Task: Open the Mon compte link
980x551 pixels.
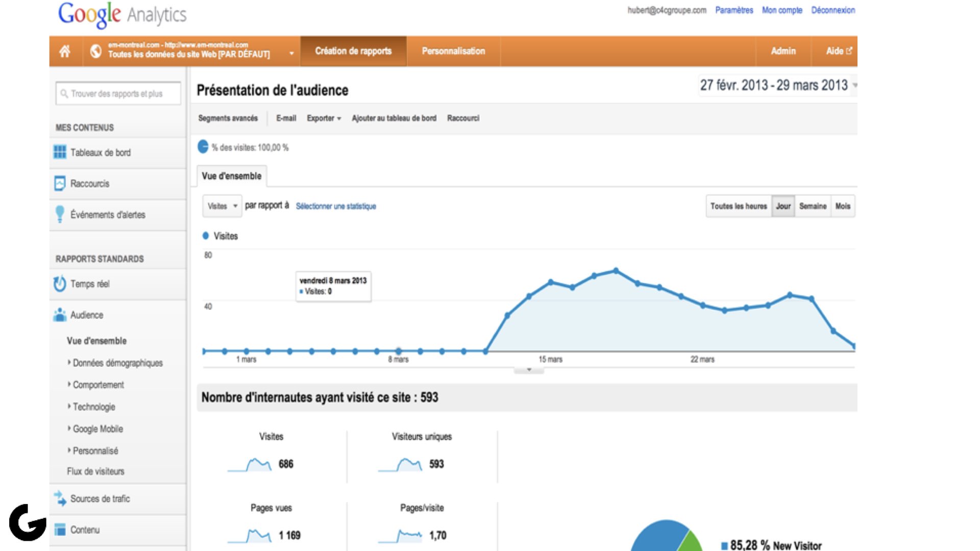Action: pyautogui.click(x=782, y=10)
